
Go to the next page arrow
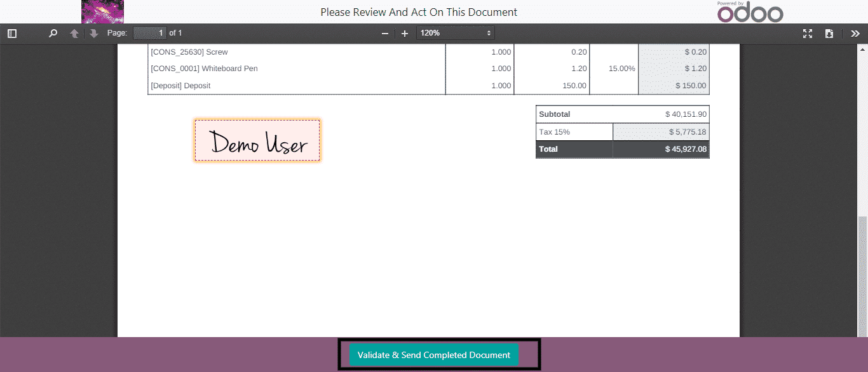click(93, 34)
